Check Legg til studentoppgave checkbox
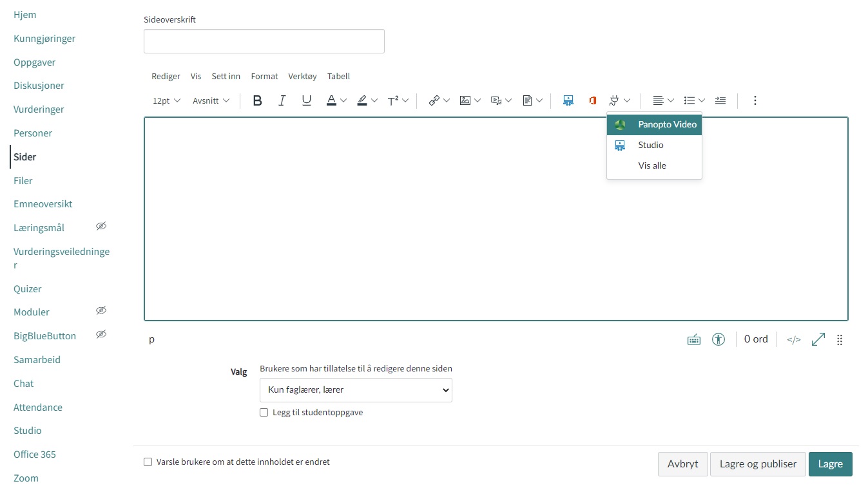Viewport: 868px width, 497px height. [x=264, y=413]
